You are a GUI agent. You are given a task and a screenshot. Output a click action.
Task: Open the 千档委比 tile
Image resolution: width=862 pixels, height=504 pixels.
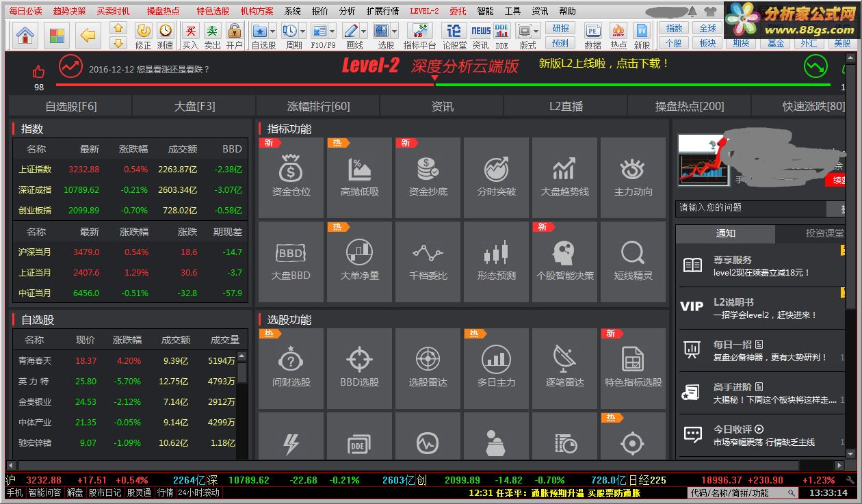click(x=428, y=261)
